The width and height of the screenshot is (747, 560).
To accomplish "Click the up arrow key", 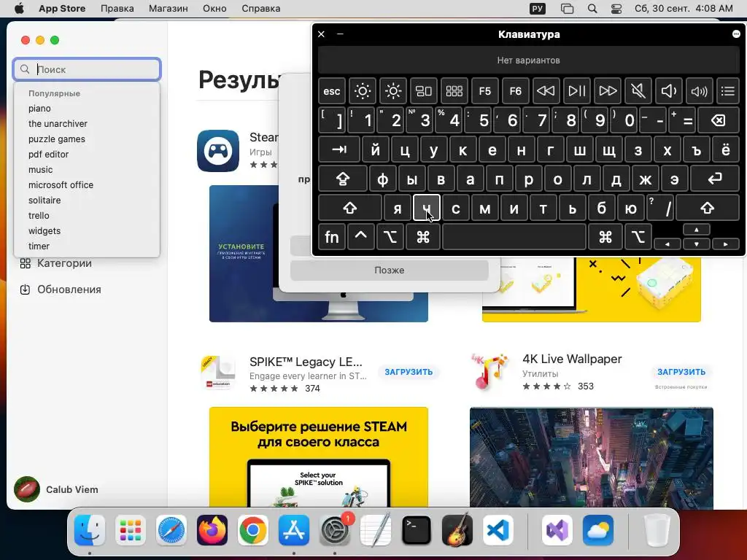I will tap(697, 230).
